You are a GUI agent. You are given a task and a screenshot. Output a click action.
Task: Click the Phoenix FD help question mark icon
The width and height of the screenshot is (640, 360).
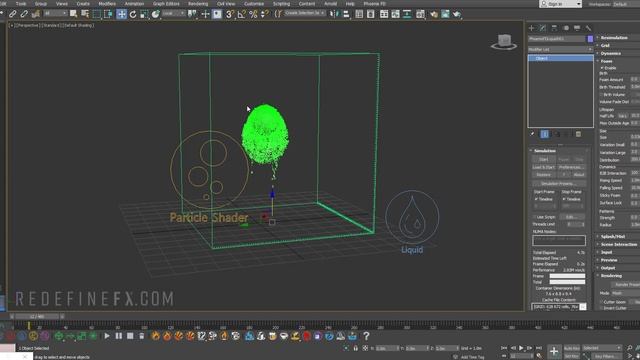[366, 336]
